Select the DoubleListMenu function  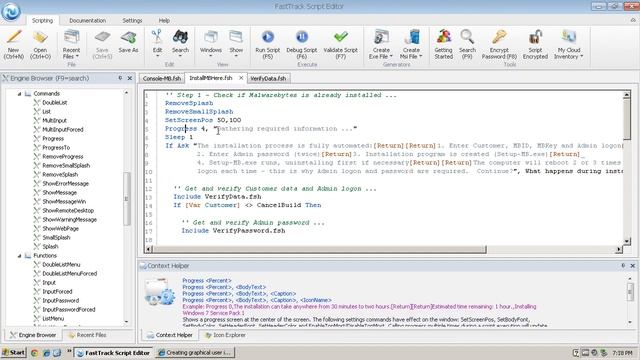click(x=61, y=264)
